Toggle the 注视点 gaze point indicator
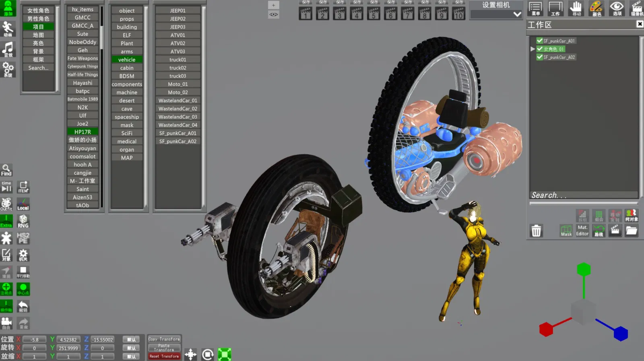This screenshot has height=361, width=644. pyautogui.click(x=6, y=289)
